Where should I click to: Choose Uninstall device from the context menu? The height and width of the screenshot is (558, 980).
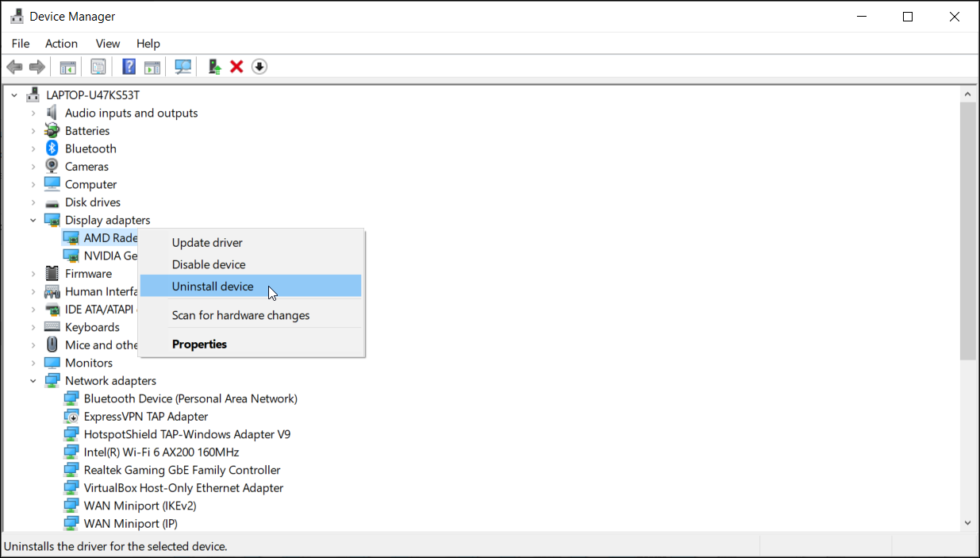coord(213,286)
